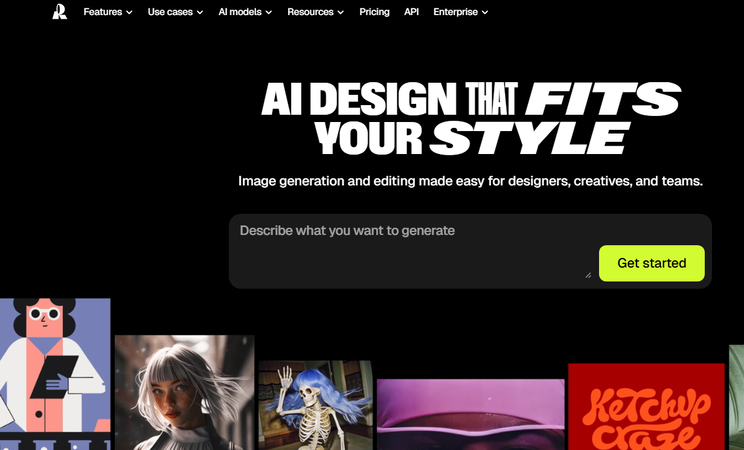Open the white-haired girl portrait thumbnail

(x=185, y=393)
